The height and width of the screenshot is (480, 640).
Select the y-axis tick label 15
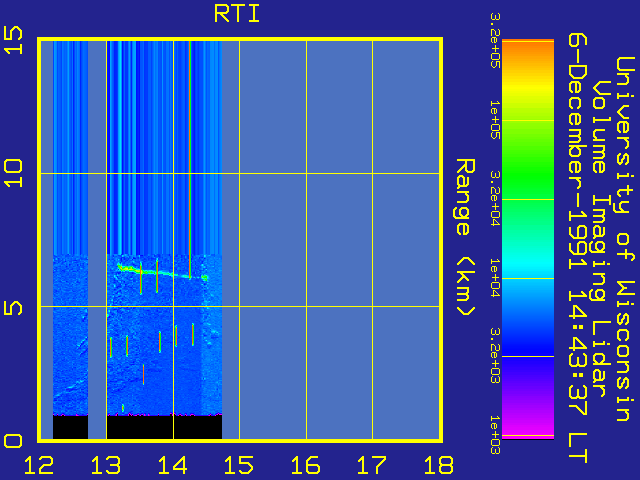click(13, 40)
